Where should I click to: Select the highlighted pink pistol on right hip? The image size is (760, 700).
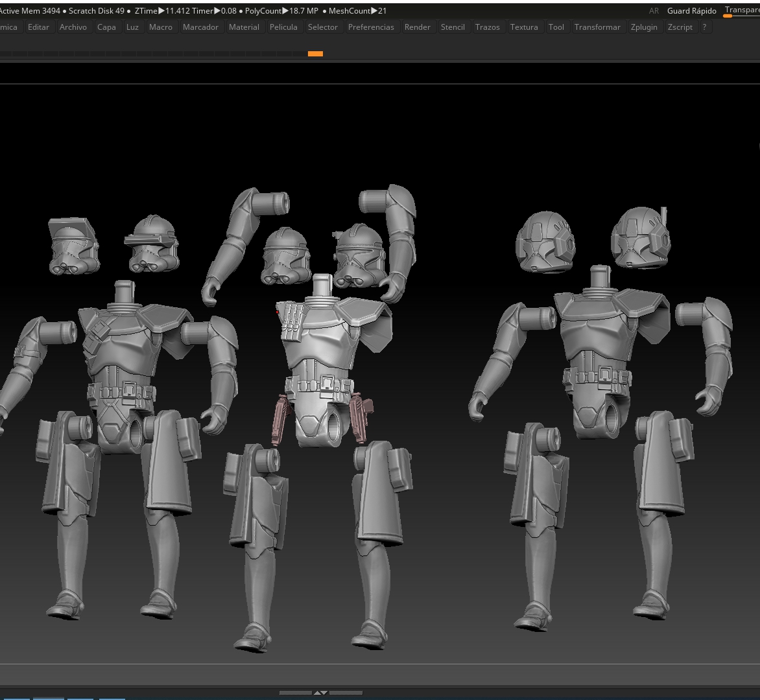coord(360,419)
